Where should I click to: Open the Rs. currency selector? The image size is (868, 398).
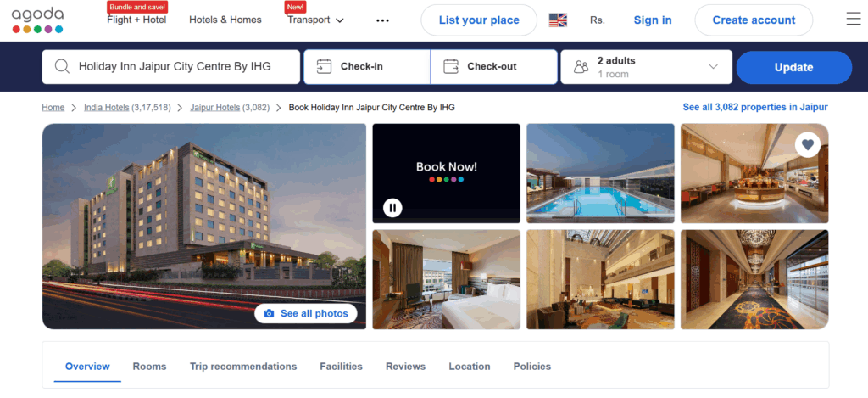pos(598,20)
